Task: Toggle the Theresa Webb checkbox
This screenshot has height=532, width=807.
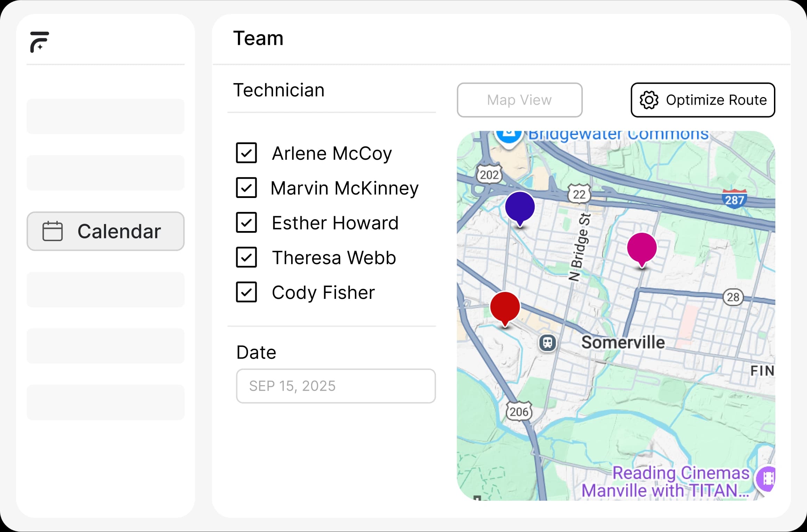Action: [246, 257]
